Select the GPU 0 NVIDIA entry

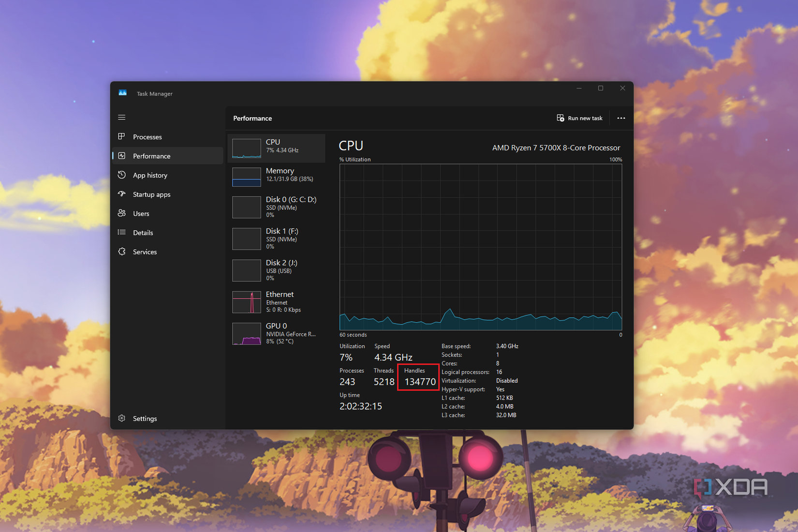[277, 334]
